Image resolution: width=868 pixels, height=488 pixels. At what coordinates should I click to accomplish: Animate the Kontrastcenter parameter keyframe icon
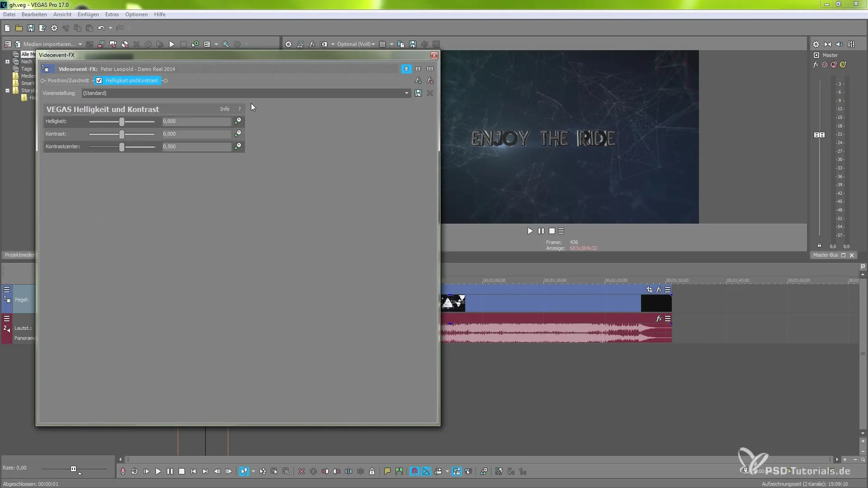(x=238, y=146)
